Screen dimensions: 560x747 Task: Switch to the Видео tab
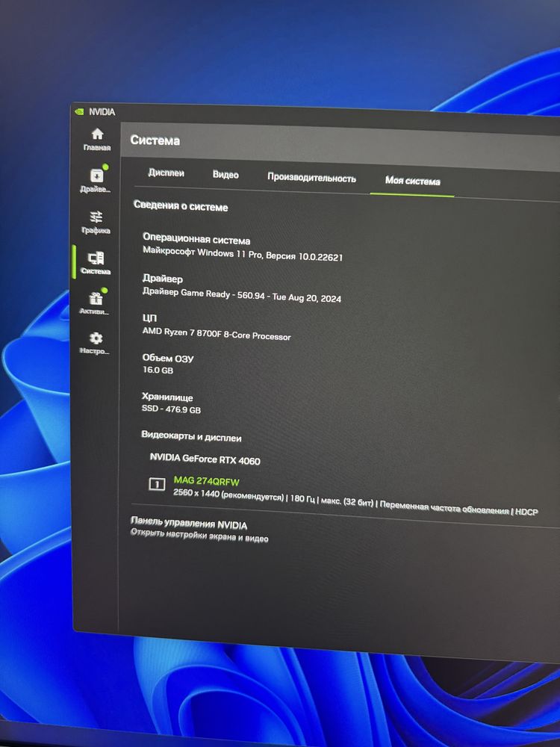pyautogui.click(x=225, y=174)
